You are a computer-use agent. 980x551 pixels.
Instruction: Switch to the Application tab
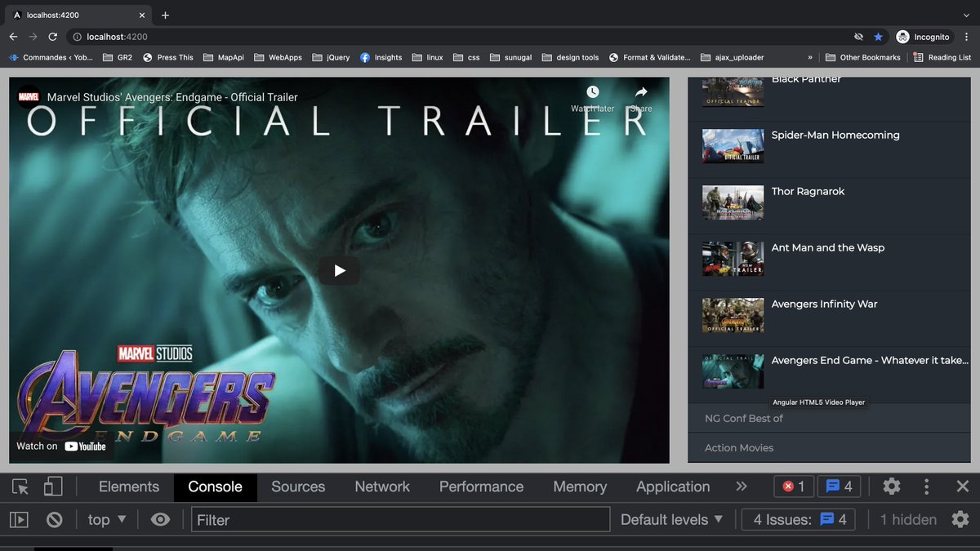[x=673, y=487]
